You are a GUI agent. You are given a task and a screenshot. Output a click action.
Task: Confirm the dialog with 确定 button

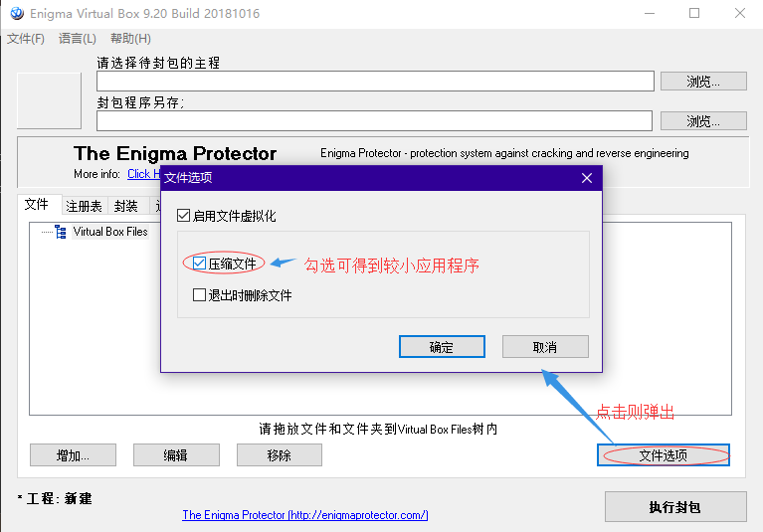[x=442, y=347]
